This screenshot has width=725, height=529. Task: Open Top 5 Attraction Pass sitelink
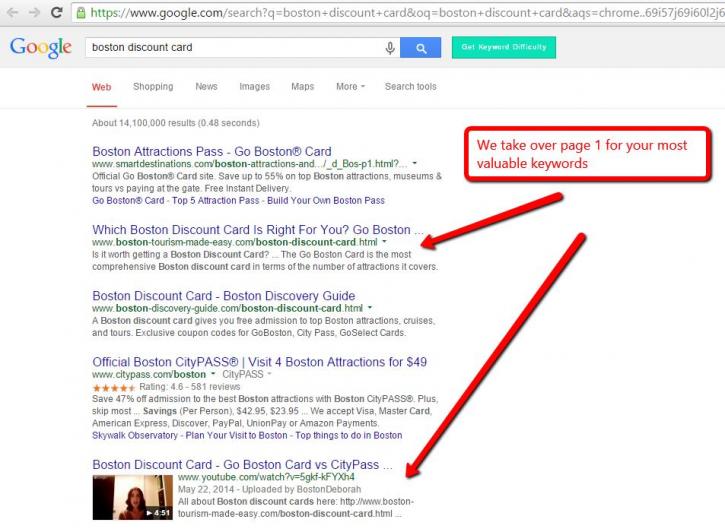[x=215, y=201]
